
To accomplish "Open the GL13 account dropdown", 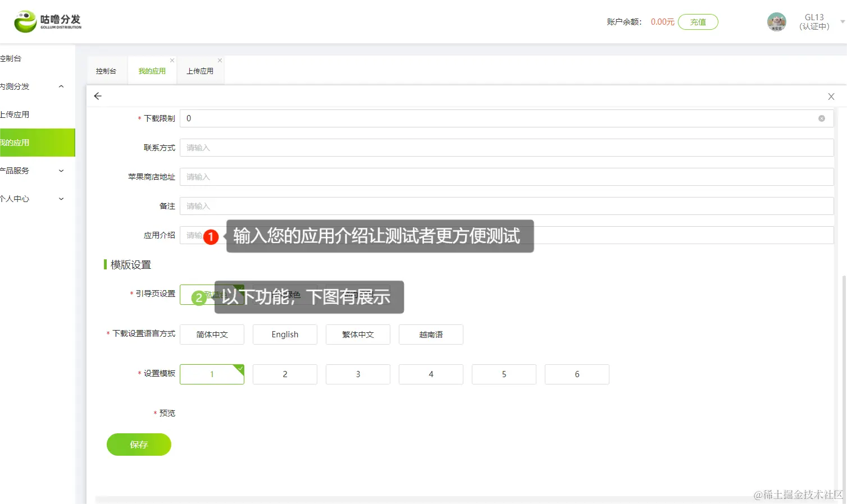I will pyautogui.click(x=841, y=22).
